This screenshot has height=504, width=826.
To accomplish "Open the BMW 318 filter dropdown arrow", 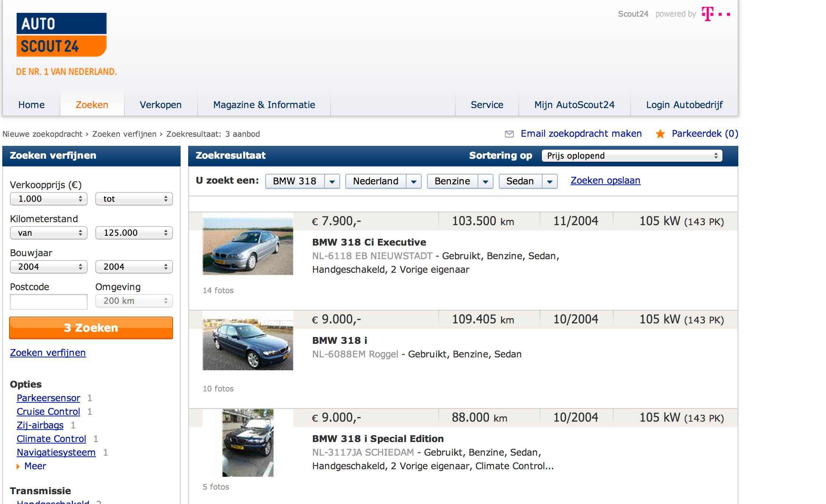I will tap(332, 181).
